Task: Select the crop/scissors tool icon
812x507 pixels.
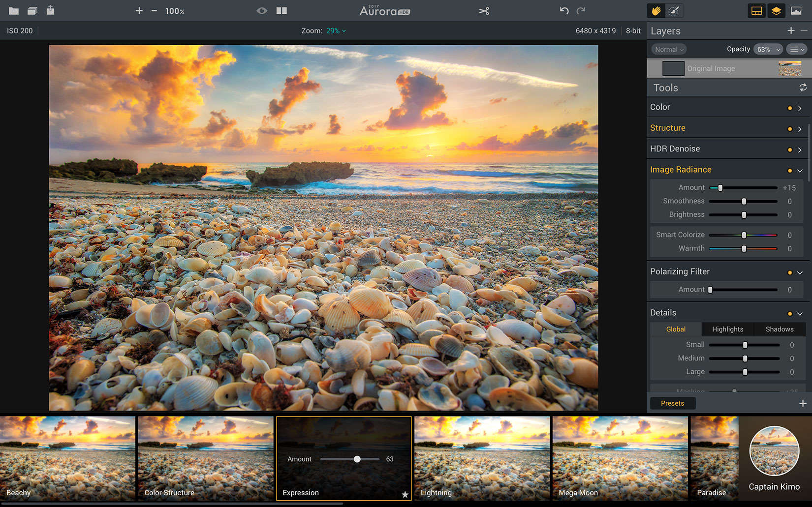Action: click(484, 11)
